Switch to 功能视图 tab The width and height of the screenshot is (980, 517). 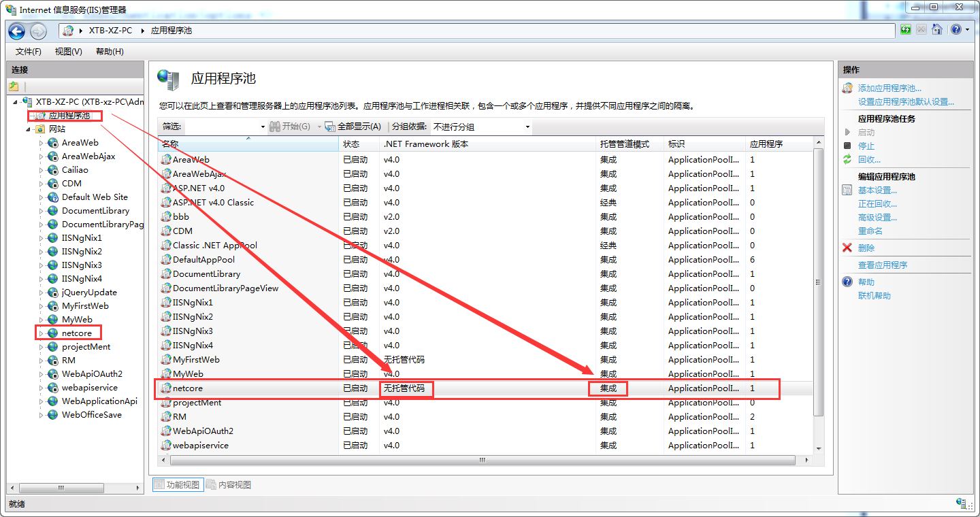tap(177, 485)
